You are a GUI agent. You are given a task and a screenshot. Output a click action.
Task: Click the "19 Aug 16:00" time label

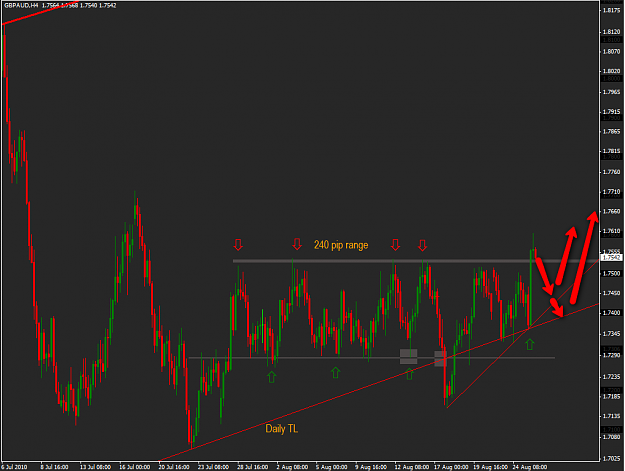point(491,467)
